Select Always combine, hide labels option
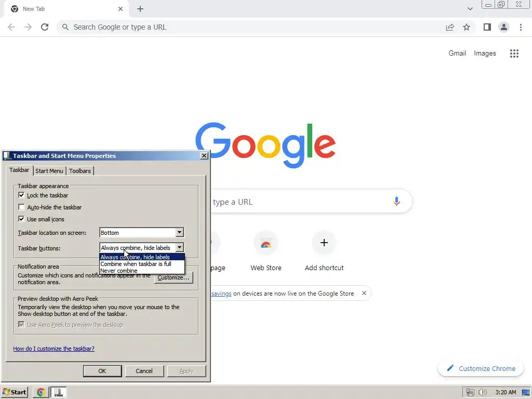This screenshot has height=399, width=532. click(142, 257)
